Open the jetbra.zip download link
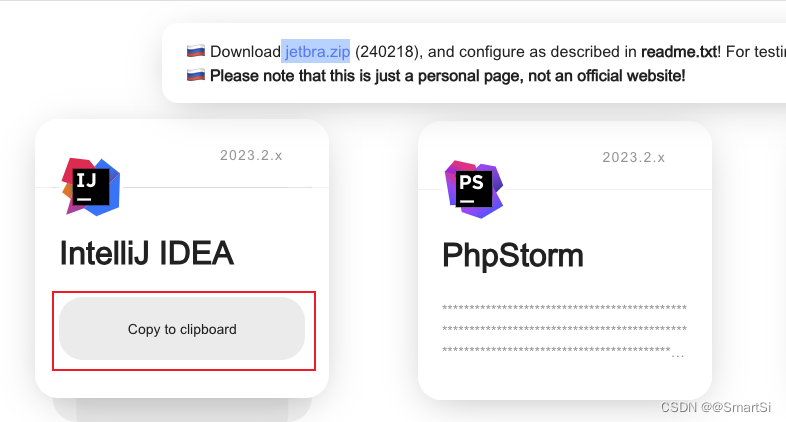 point(317,52)
